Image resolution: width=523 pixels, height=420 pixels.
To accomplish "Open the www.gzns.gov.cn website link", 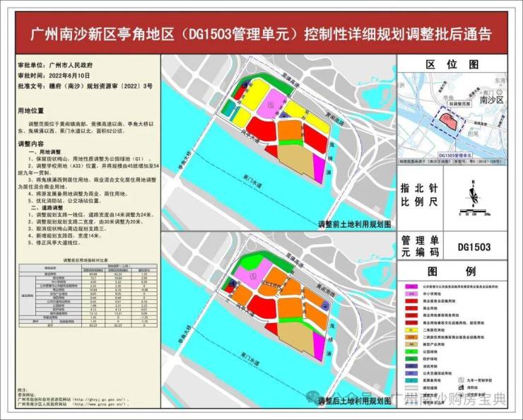I will point(101,404).
